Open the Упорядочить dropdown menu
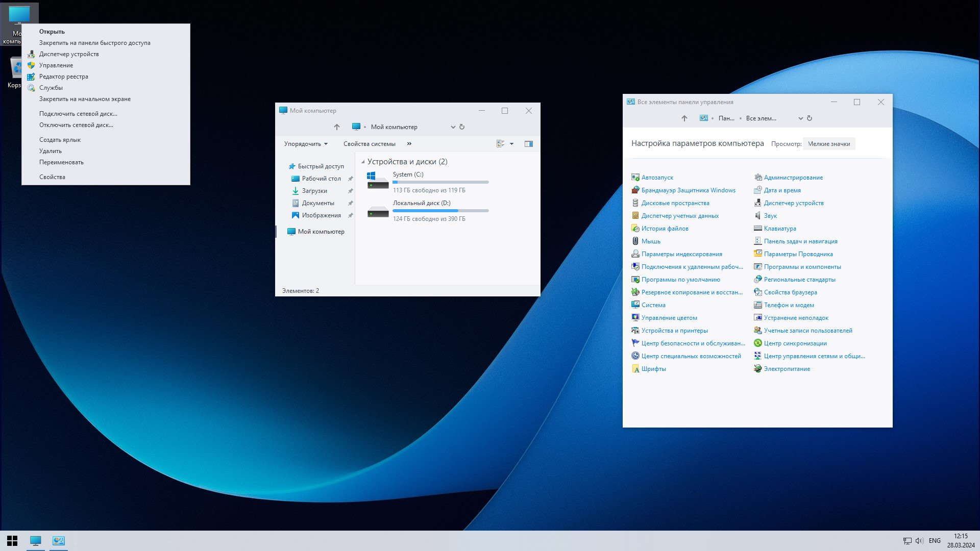Image resolution: width=980 pixels, height=551 pixels. coord(306,144)
